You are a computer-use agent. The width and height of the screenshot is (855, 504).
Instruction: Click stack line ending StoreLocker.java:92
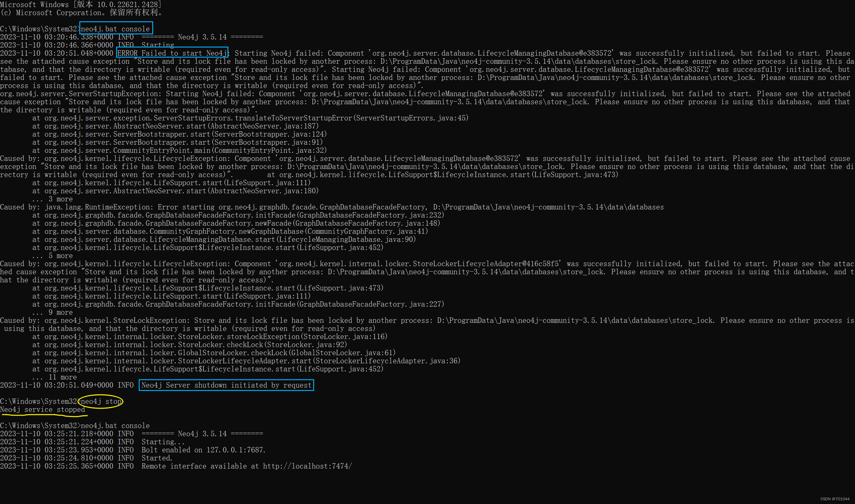click(190, 345)
